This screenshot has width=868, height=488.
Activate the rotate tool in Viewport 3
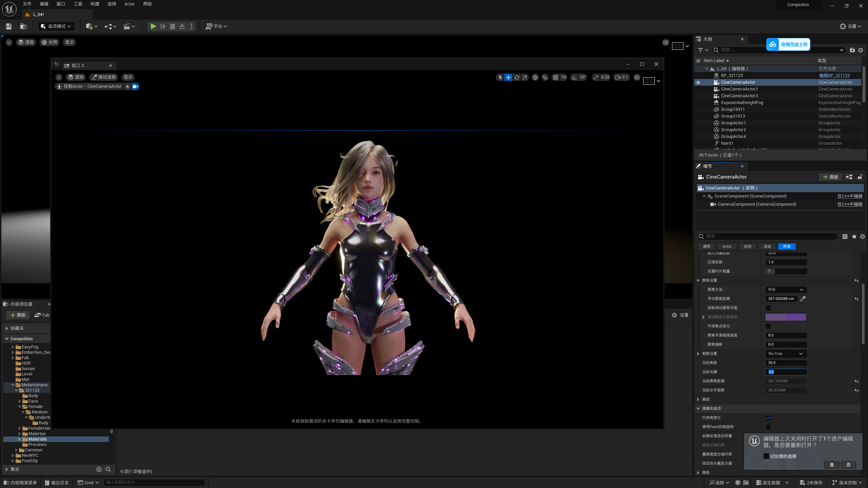pos(517,77)
